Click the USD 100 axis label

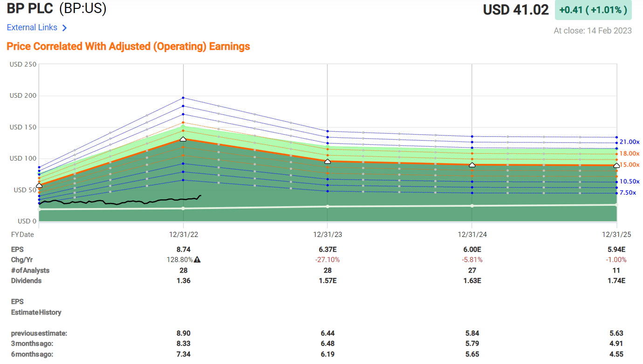(23, 158)
